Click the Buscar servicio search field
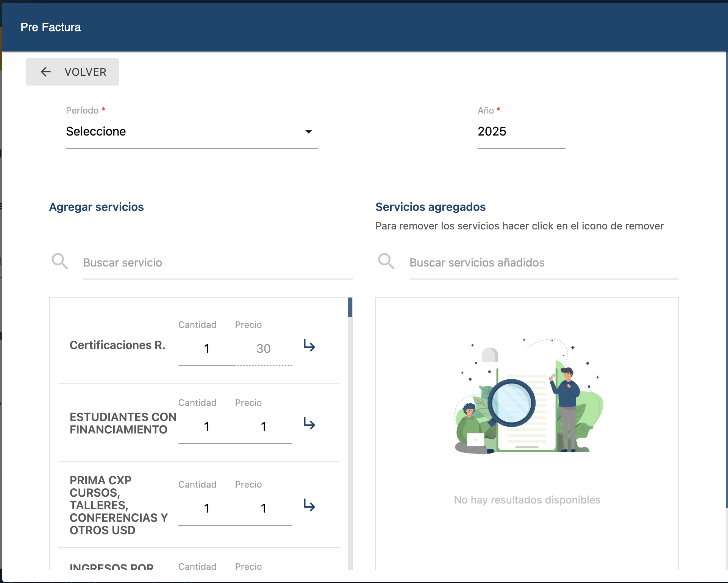This screenshot has width=728, height=583. [217, 263]
